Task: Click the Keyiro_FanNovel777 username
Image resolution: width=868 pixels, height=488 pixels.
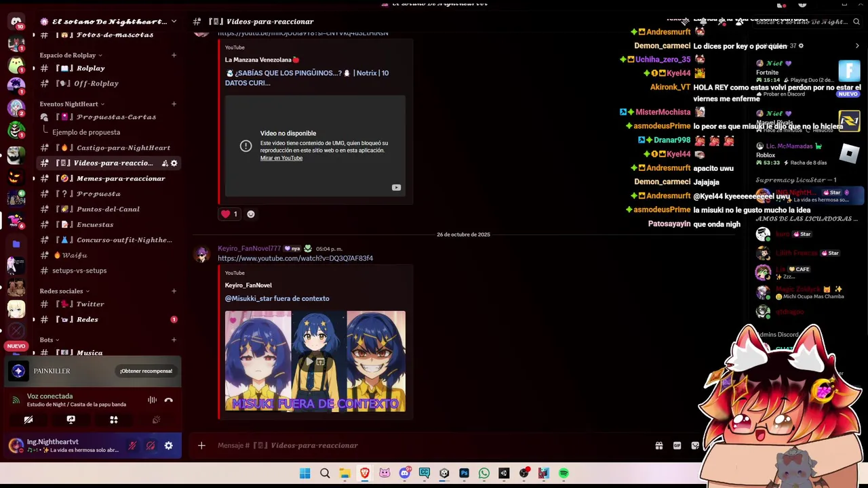Action: tap(249, 249)
